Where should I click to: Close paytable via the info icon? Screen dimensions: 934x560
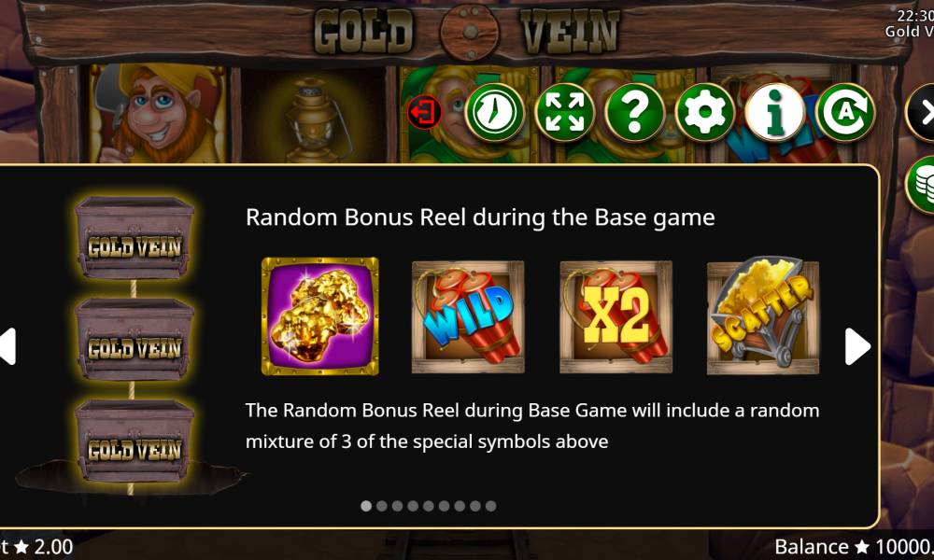[x=774, y=112]
